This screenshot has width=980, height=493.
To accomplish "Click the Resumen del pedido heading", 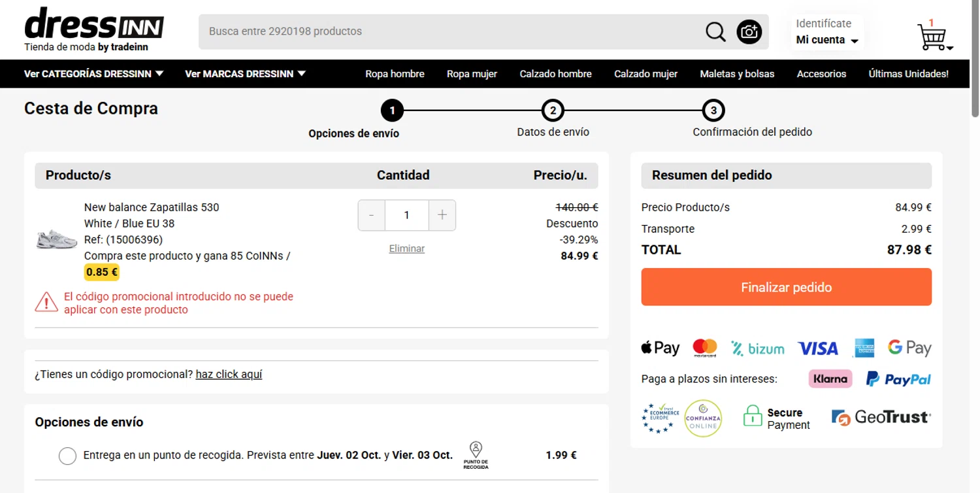I will [x=712, y=175].
